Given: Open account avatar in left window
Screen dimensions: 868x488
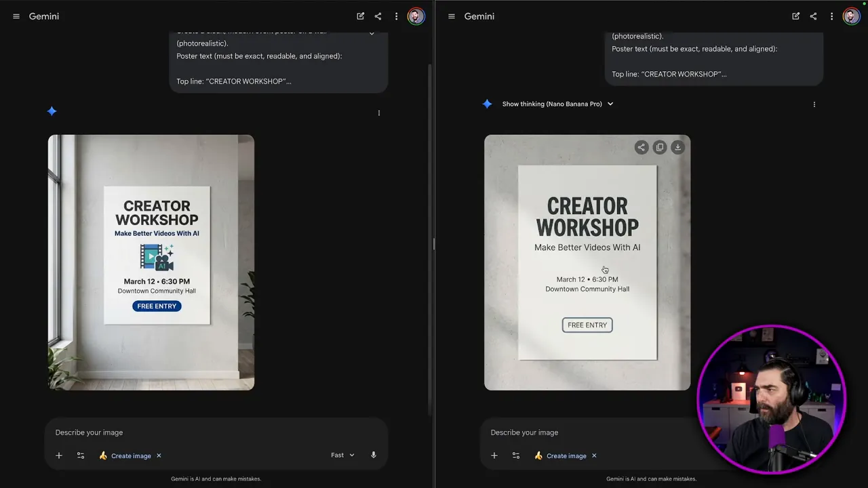Looking at the screenshot, I should pyautogui.click(x=416, y=16).
